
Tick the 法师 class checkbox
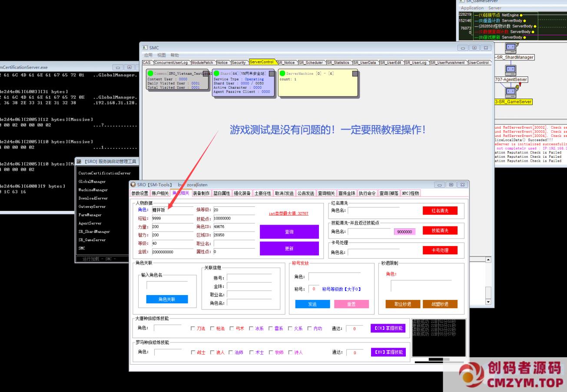coord(231,352)
